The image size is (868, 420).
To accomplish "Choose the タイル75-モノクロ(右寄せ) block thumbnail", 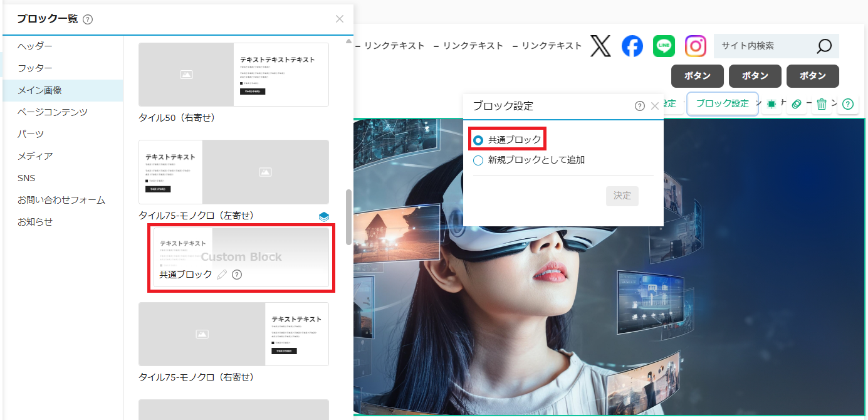I will (234, 334).
